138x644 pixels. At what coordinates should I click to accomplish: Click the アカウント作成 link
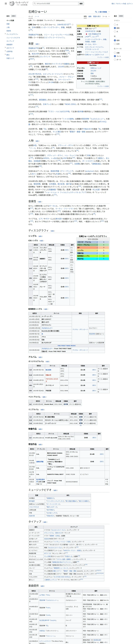(x=121, y=4)
